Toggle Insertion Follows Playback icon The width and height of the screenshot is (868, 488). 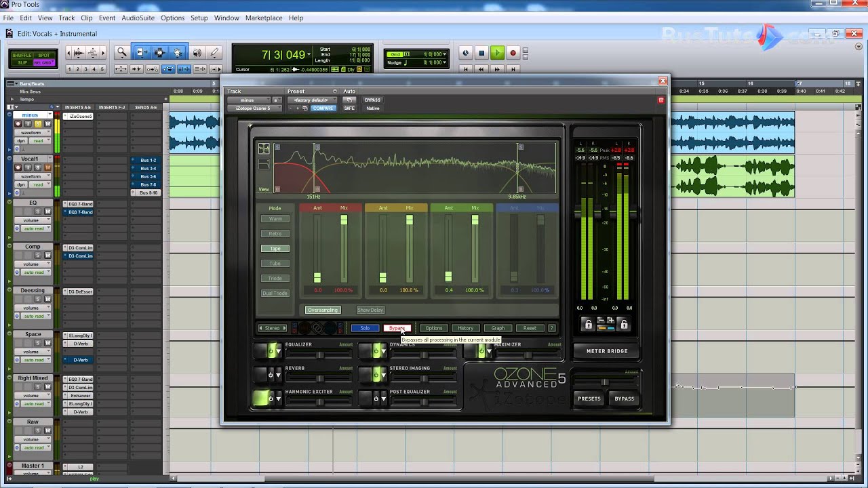216,69
